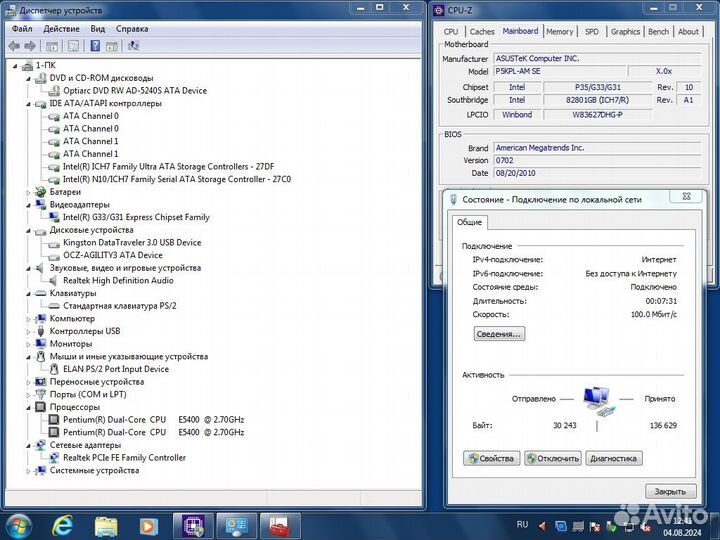The width and height of the screenshot is (720, 540).
Task: Expand the Порты (COM и LPT) category
Action: [28, 395]
